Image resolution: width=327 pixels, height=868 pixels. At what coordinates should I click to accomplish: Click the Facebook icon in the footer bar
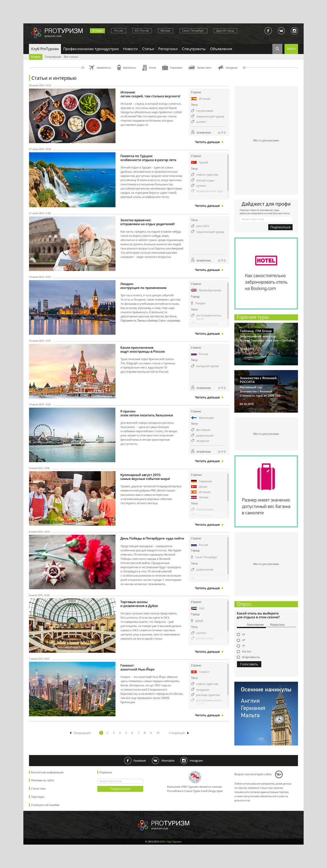point(128,761)
